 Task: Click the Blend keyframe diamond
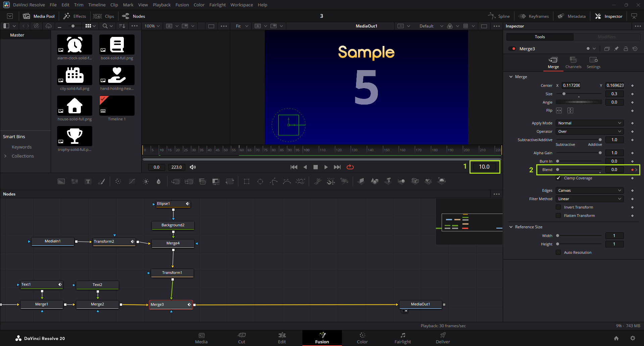[x=632, y=170]
